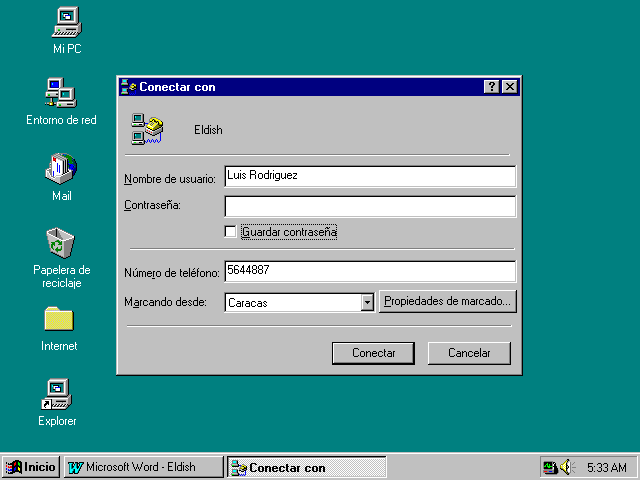The width and height of the screenshot is (640, 480).
Task: Open the Inicio start menu
Action: [x=31, y=467]
